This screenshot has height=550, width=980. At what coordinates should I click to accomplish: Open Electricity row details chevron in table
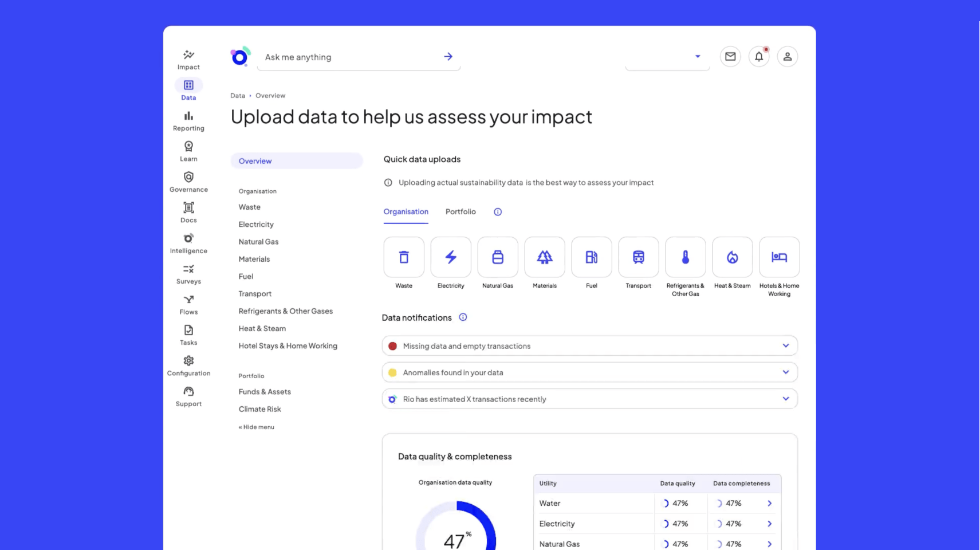click(x=770, y=524)
